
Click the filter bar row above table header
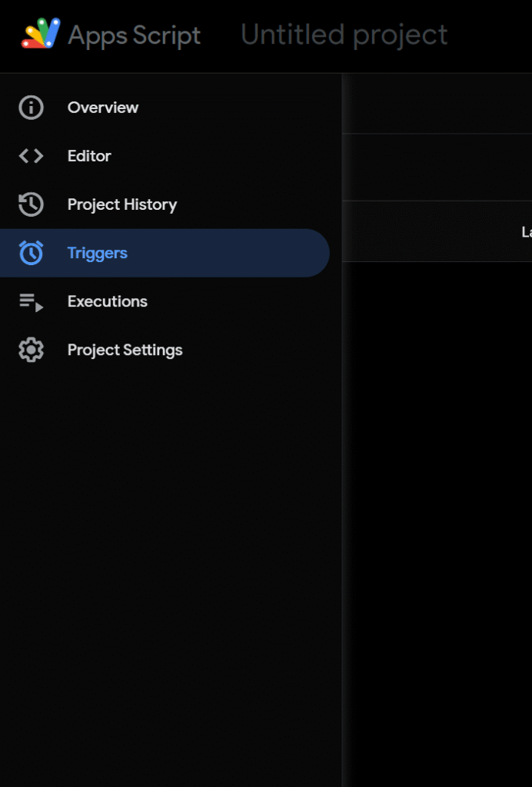pos(437,168)
